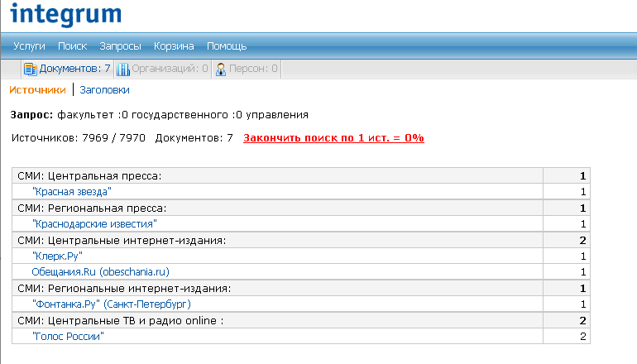Screen dimensions: 637x364
Task: Open the Корзина menu
Action: 174,46
